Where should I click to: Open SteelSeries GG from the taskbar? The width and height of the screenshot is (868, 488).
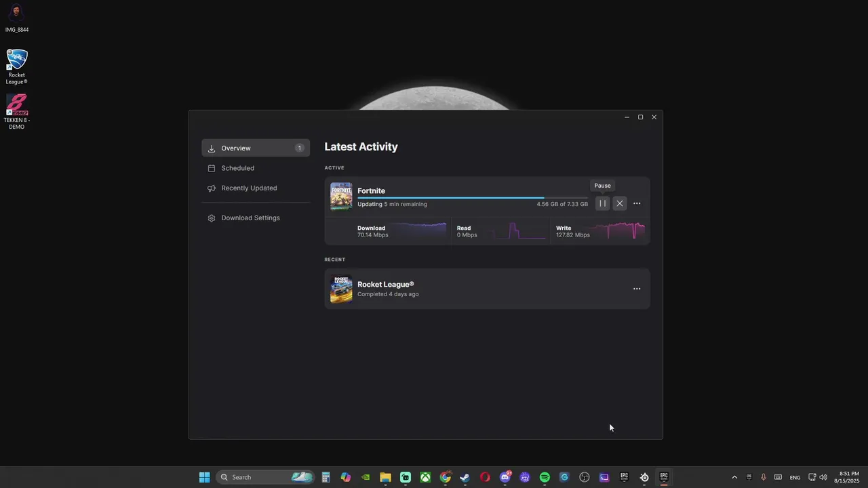644,477
